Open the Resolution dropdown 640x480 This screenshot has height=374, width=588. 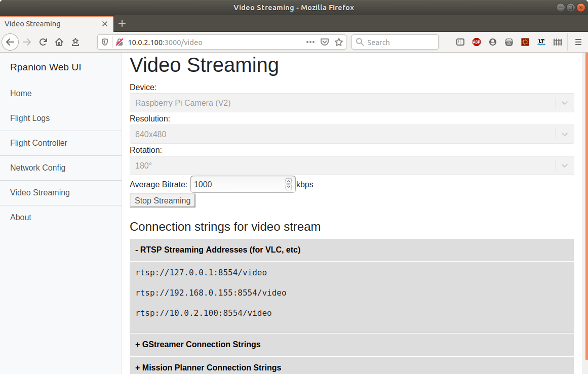pyautogui.click(x=352, y=134)
